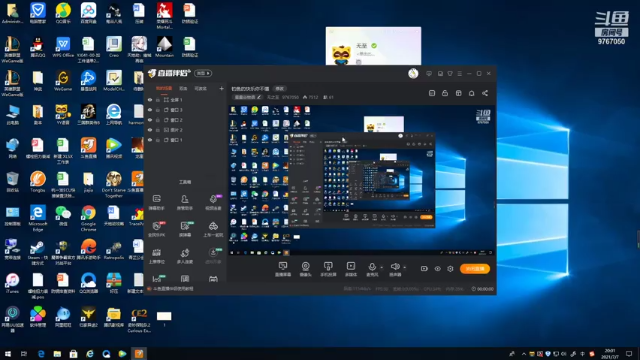640x360 pixels.
Task: Select the 全屏 1 source row
Action: pyautogui.click(x=185, y=100)
